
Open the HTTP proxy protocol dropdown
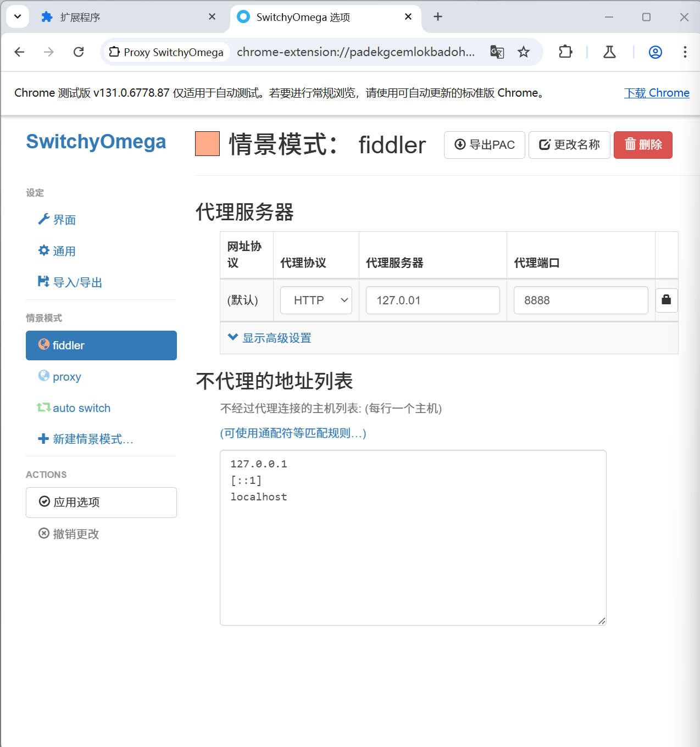(x=316, y=300)
